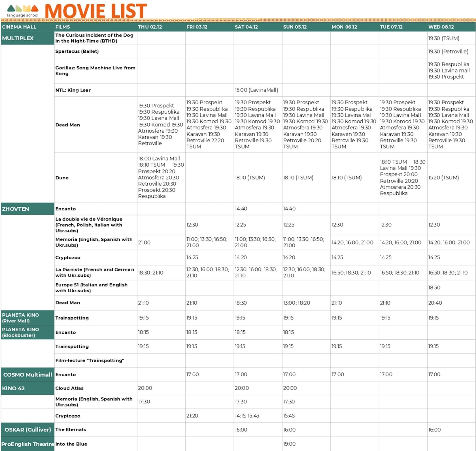Click the Kino 42 Memoria 17:30 Thursday showtime
The height and width of the screenshot is (451, 476).
point(144,402)
